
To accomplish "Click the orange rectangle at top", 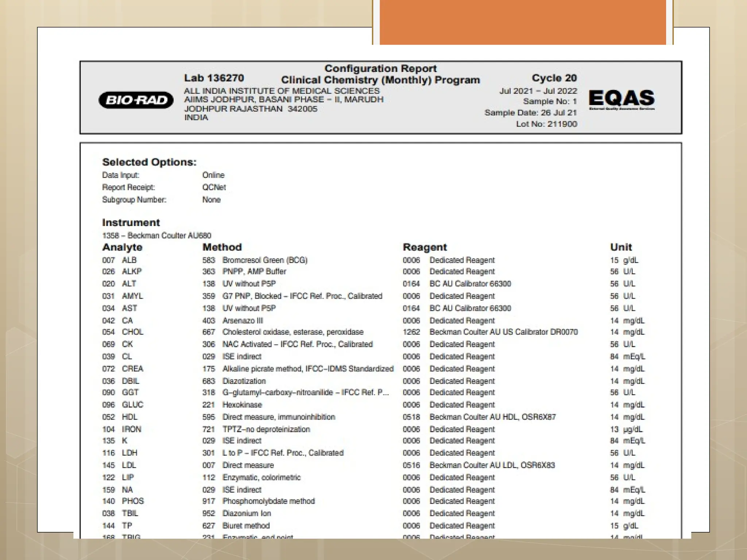I will pos(522,22).
